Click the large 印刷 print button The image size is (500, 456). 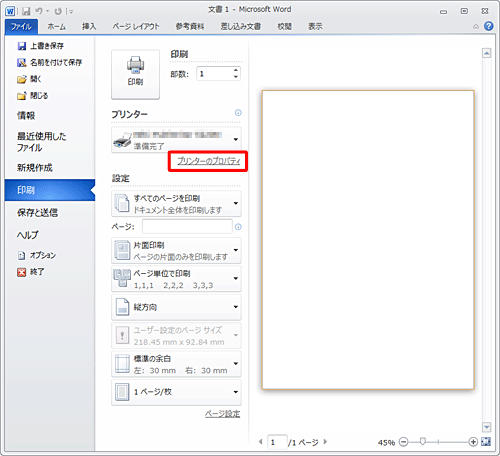click(135, 75)
